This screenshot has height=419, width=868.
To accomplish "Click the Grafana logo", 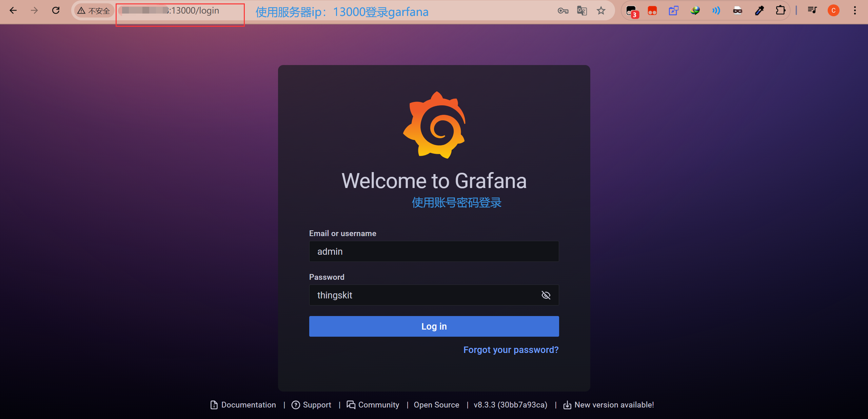I will tap(434, 125).
